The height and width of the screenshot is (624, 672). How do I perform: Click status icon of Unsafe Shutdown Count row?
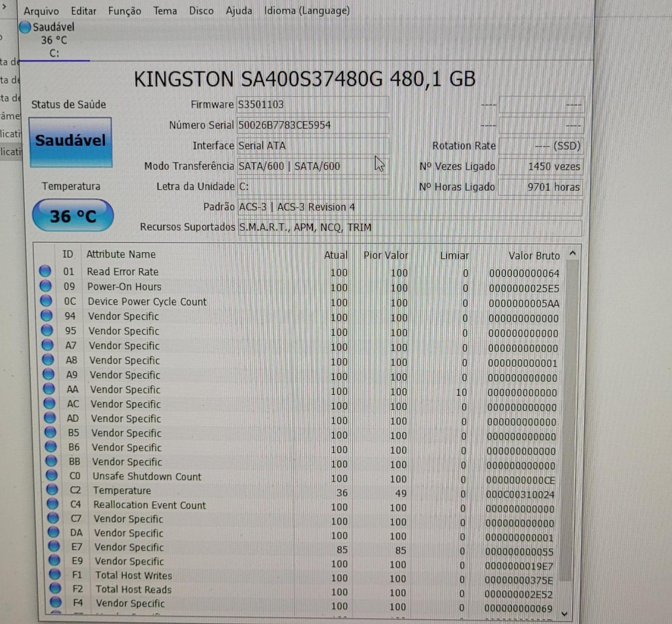point(52,475)
